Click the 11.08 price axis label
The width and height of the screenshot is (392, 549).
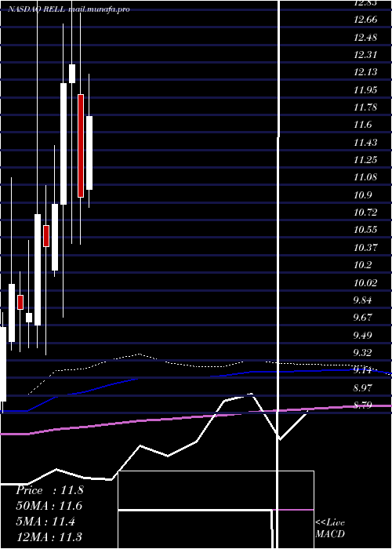pyautogui.click(x=365, y=177)
